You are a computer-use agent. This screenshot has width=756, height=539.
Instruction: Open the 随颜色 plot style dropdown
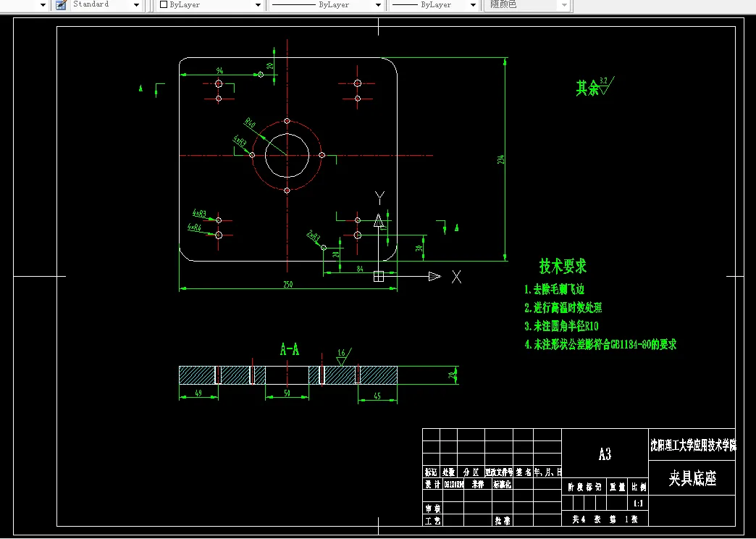click(565, 5)
